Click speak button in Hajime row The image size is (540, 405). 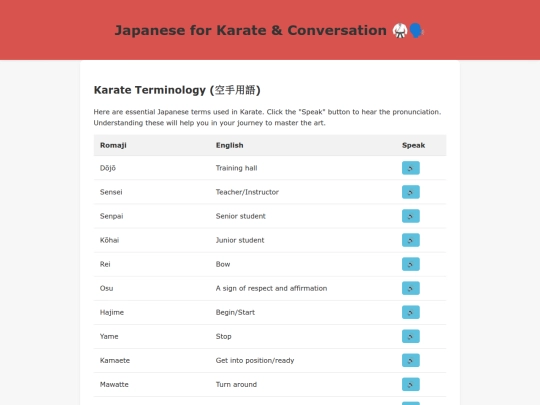(411, 312)
